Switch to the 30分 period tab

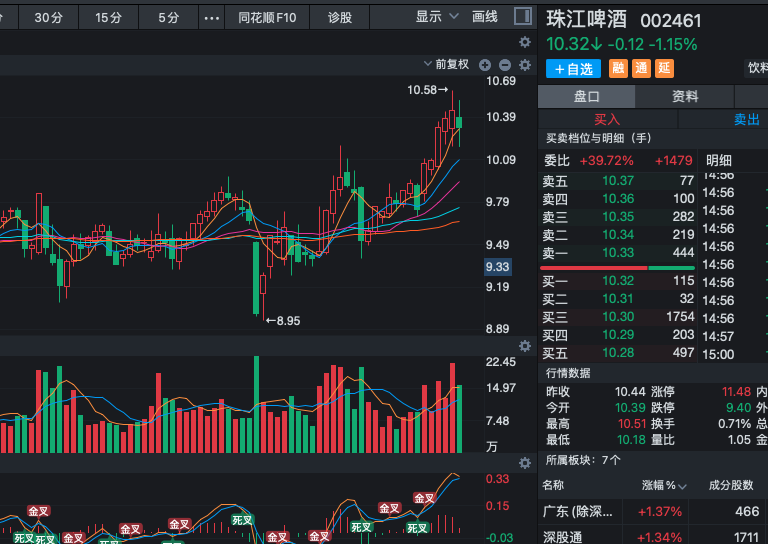[48, 18]
